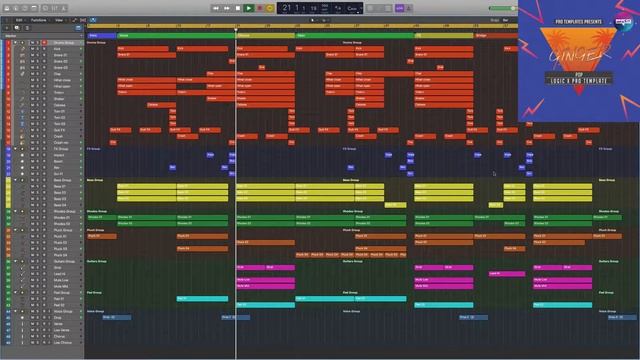Mute the Pad 01 track
The width and height of the screenshot is (640, 360).
(x=33, y=299)
